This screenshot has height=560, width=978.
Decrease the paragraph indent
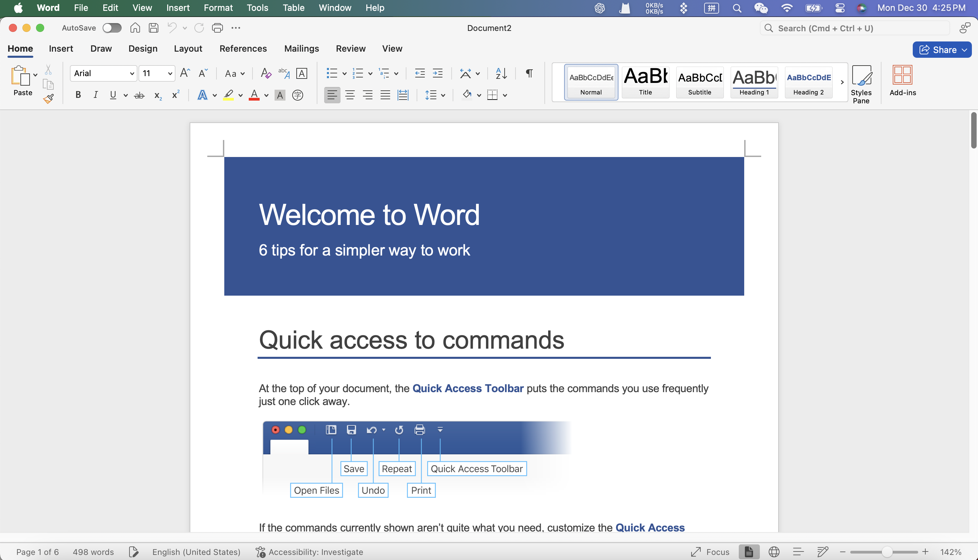(x=420, y=73)
